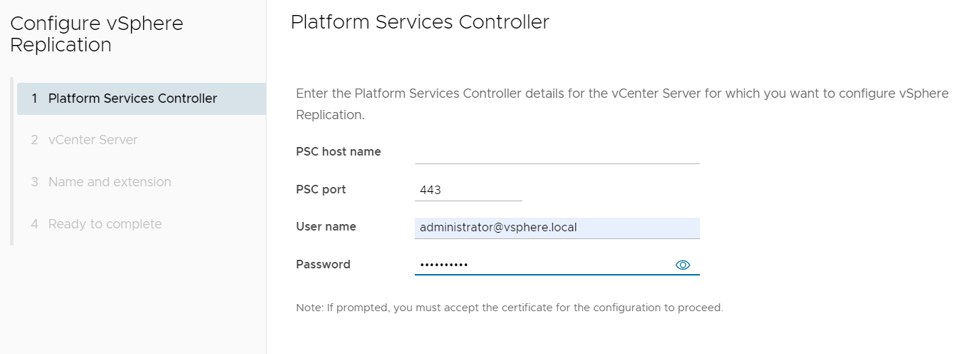Select the Platform Services Controller wizard step

[133, 98]
